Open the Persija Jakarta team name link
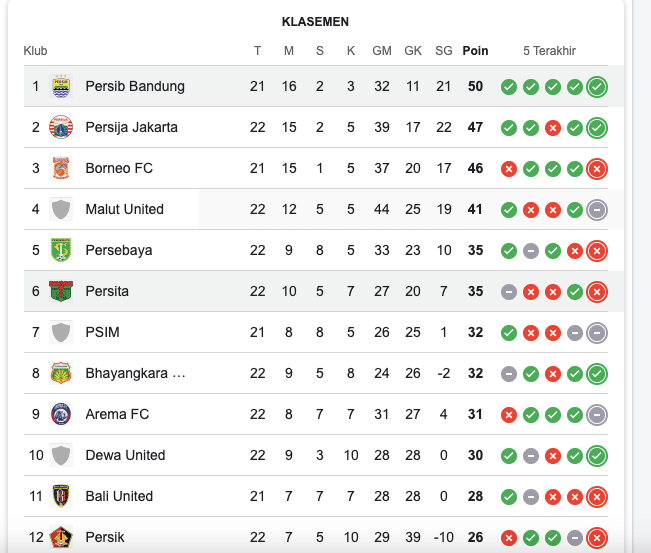This screenshot has width=651, height=553. point(132,127)
